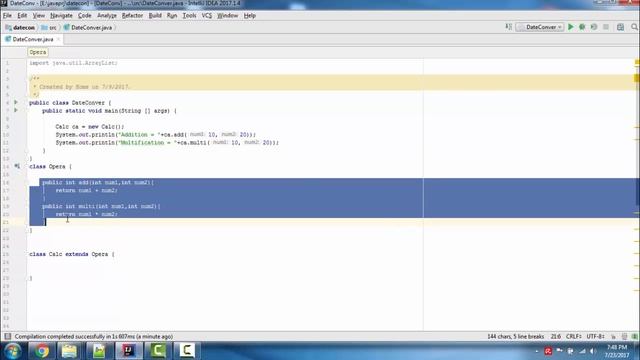Image resolution: width=640 pixels, height=360 pixels.
Task: Click the volume speaker tray icon
Action: tap(593, 351)
